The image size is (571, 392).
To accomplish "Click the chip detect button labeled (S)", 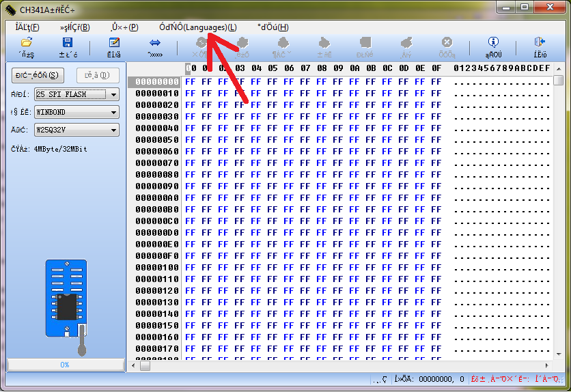I will pos(38,75).
